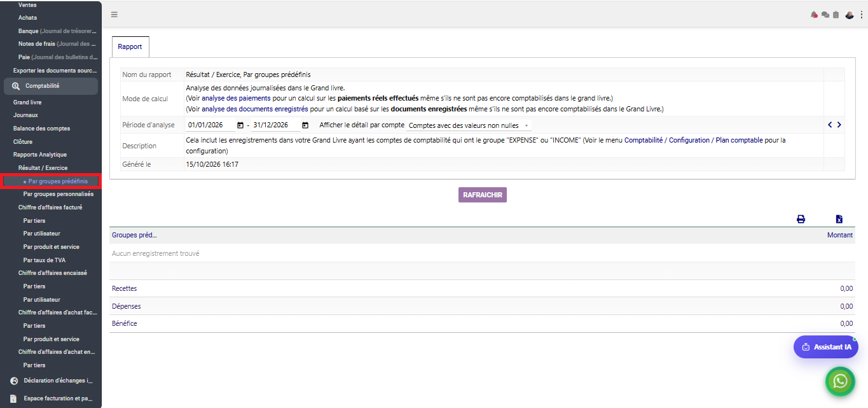Viewport: 868px width, 408px height.
Task: Select Par groupes prédéfinis menu entry
Action: tap(58, 181)
